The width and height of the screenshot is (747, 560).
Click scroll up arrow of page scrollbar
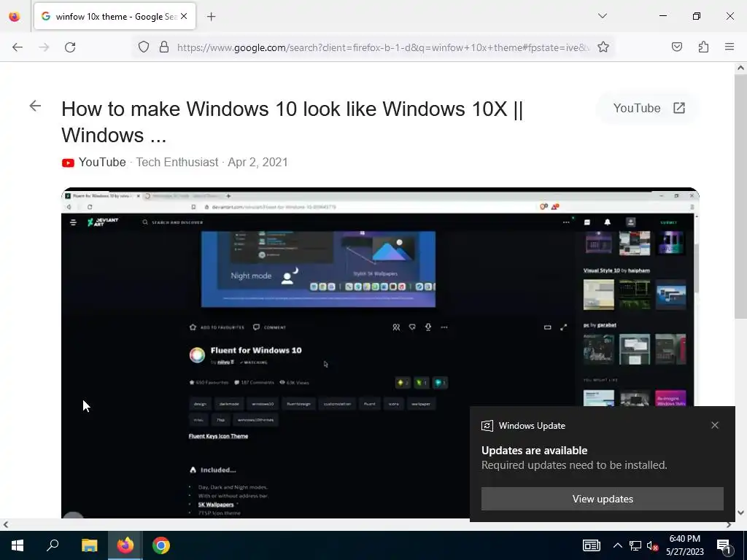tap(740, 68)
